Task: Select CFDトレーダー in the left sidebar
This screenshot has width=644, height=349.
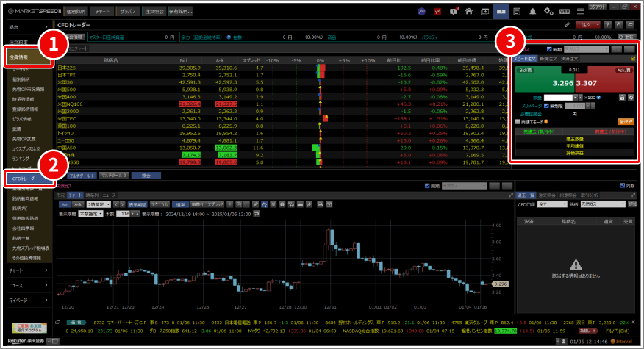Action: (29, 179)
